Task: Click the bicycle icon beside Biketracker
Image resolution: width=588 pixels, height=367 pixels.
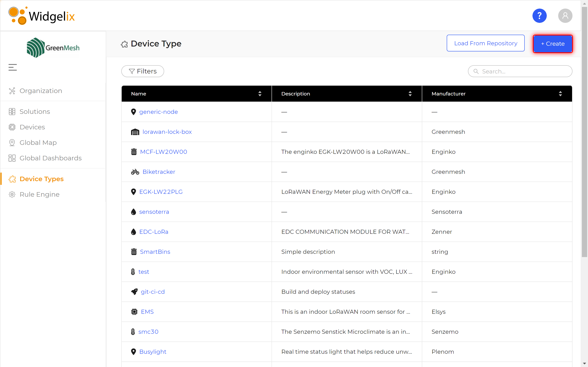Action: 135,172
